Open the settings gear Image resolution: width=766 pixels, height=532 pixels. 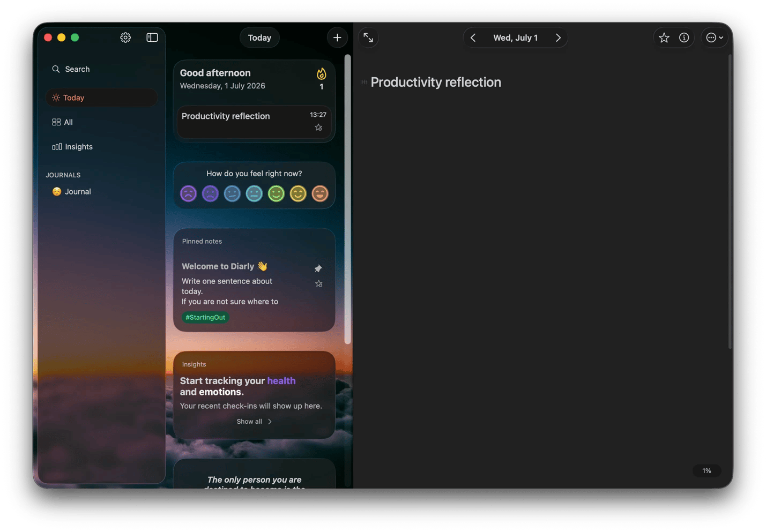click(x=125, y=38)
